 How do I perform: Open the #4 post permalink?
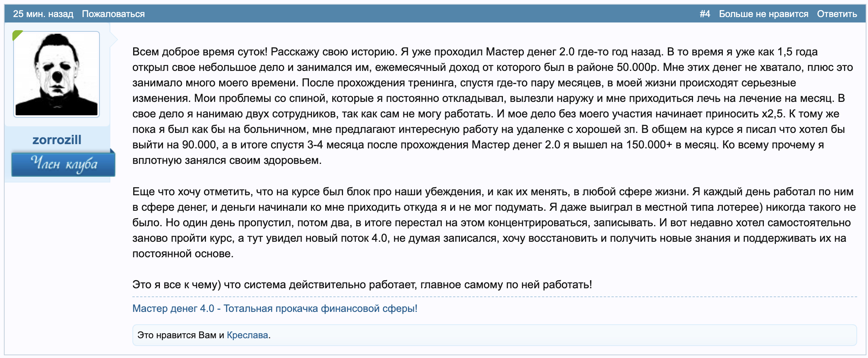pyautogui.click(x=705, y=14)
